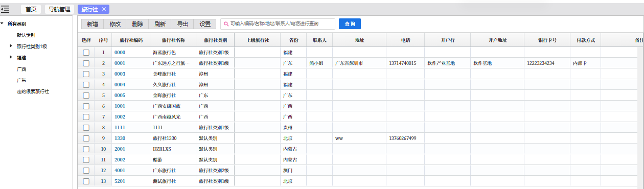Select 默认类别 in the category tree
This screenshot has width=644, height=189.
coord(26,35)
